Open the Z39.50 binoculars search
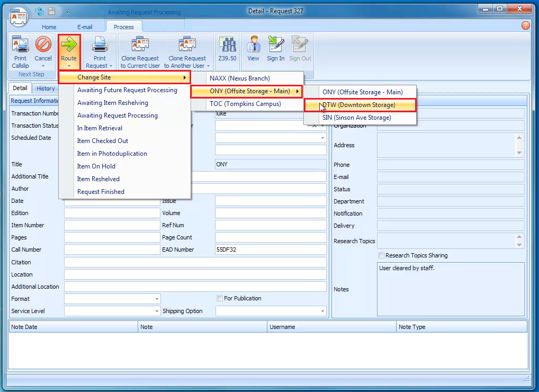This screenshot has height=392, width=539. tap(227, 45)
